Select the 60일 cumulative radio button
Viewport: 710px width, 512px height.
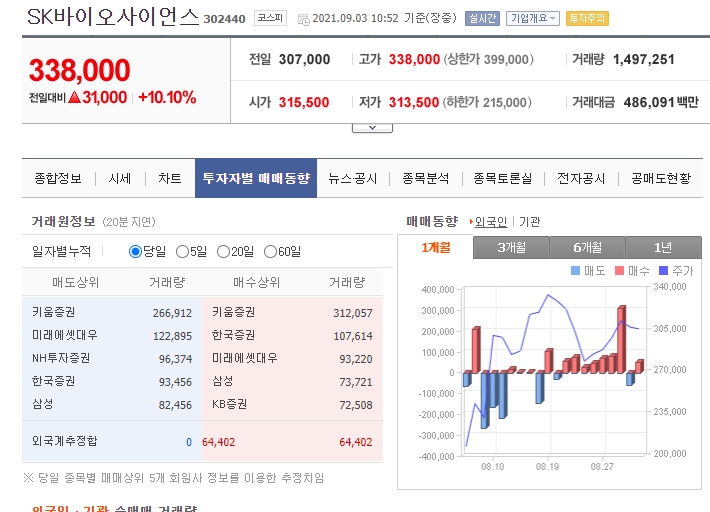269,251
